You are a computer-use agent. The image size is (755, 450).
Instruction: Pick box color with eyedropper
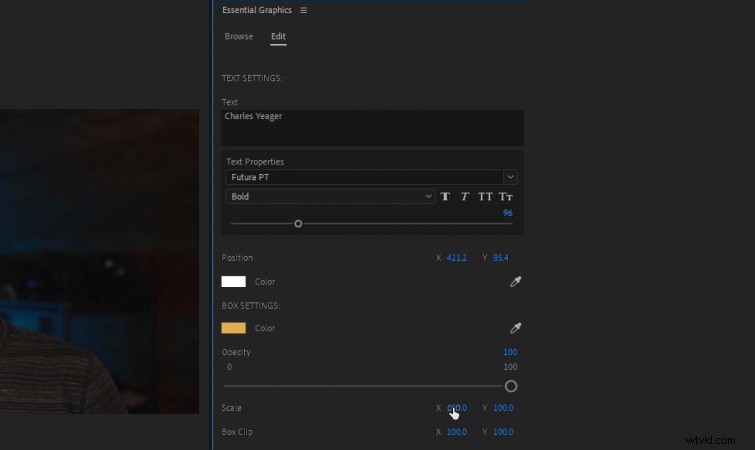(515, 328)
